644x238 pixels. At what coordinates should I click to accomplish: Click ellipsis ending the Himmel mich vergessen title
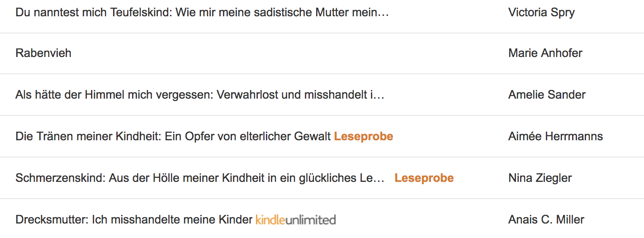pos(379,95)
